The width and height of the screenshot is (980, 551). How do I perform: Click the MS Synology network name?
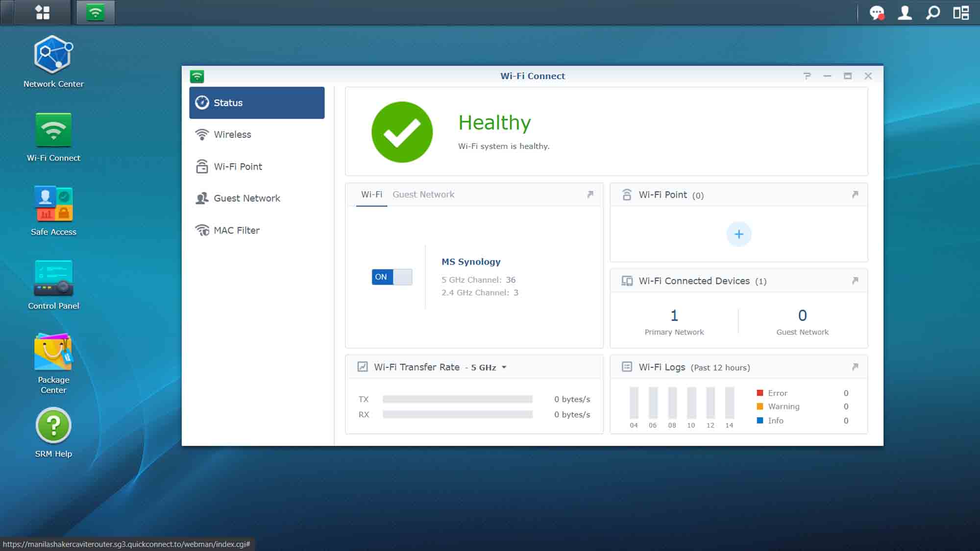coord(471,262)
